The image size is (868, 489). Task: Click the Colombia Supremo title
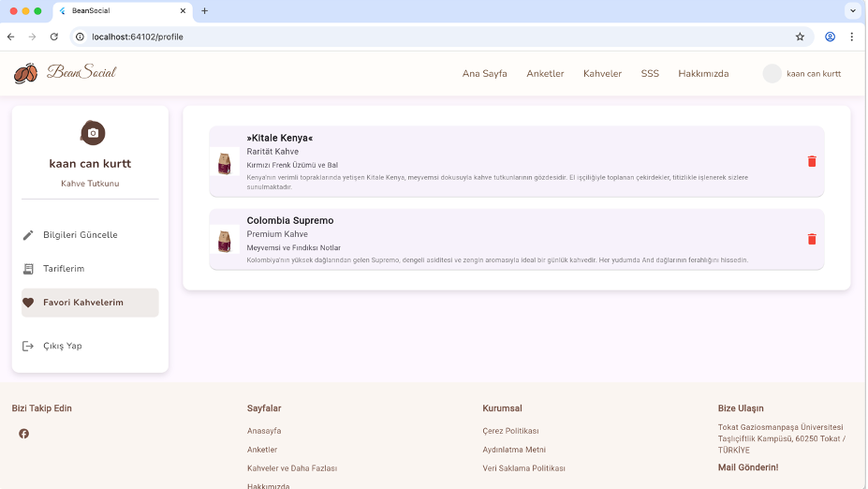(290, 220)
